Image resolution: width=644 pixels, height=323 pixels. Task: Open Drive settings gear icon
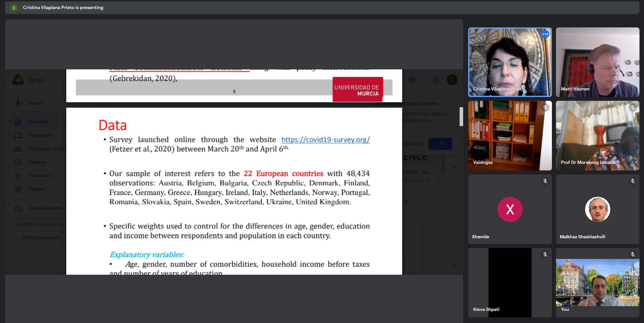412,80
